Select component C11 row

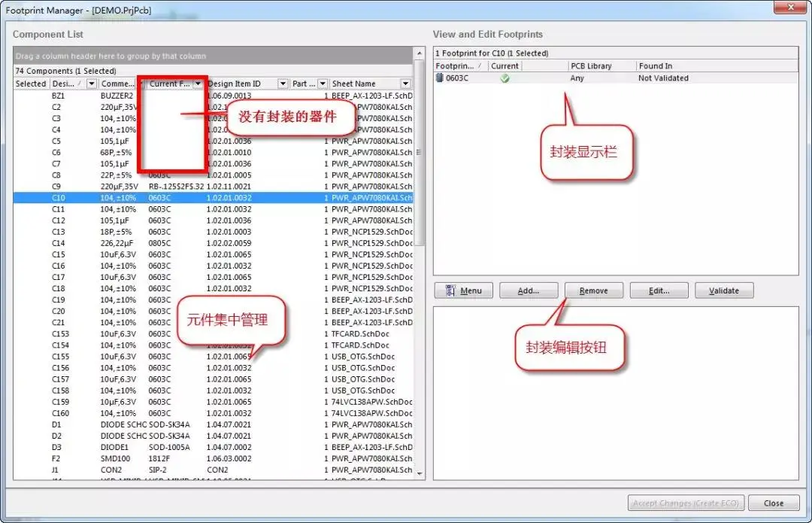pyautogui.click(x=214, y=209)
